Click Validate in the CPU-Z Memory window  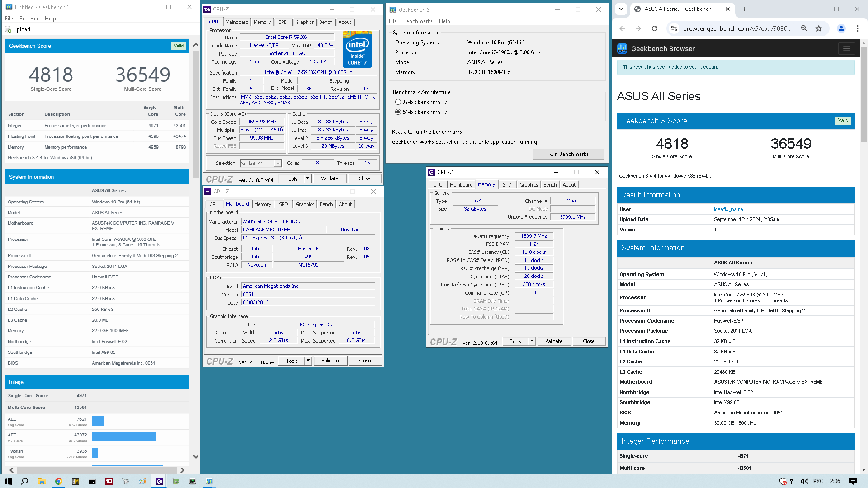[x=554, y=341]
